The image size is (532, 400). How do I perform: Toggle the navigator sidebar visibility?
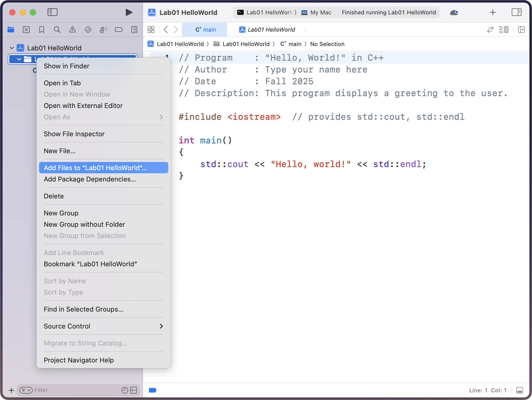(x=52, y=12)
